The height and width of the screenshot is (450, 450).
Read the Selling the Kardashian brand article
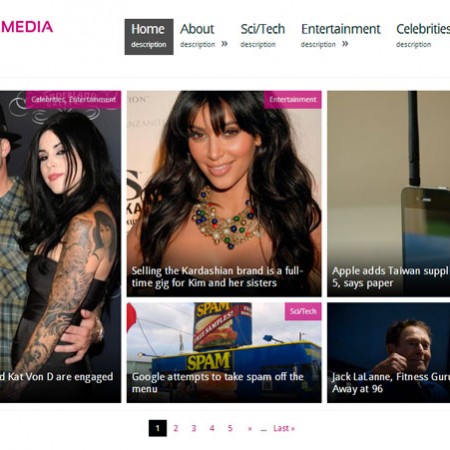click(217, 277)
